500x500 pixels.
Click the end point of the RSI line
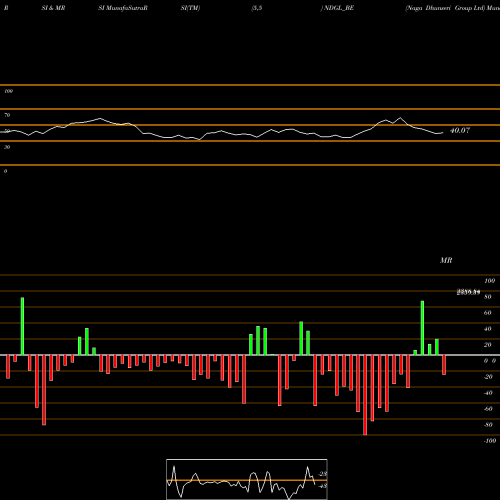pos(443,133)
